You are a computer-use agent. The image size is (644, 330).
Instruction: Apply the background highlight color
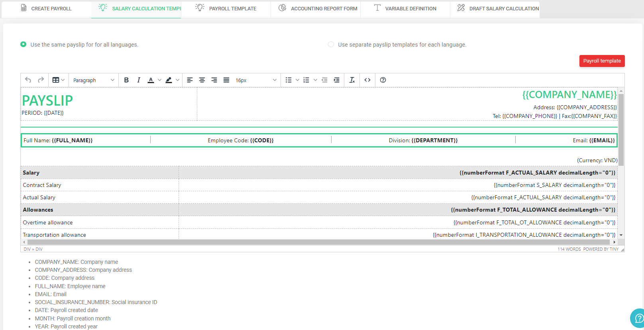[169, 80]
